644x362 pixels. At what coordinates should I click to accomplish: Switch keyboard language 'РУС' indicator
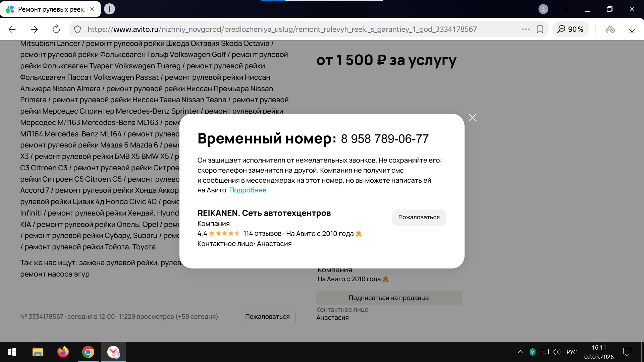tap(572, 352)
